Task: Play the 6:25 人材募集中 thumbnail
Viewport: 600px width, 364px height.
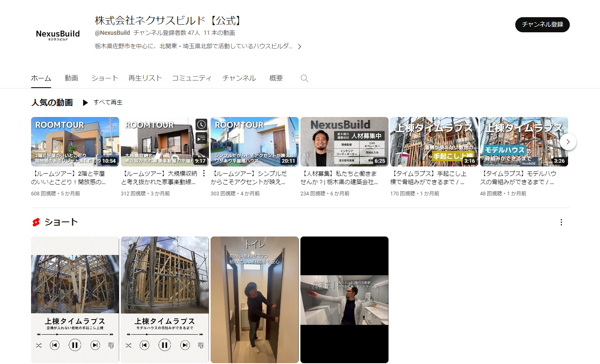Action: [x=344, y=142]
